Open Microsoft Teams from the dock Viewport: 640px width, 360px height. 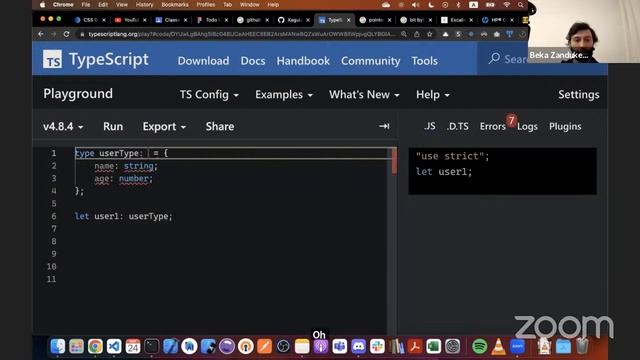339,347
